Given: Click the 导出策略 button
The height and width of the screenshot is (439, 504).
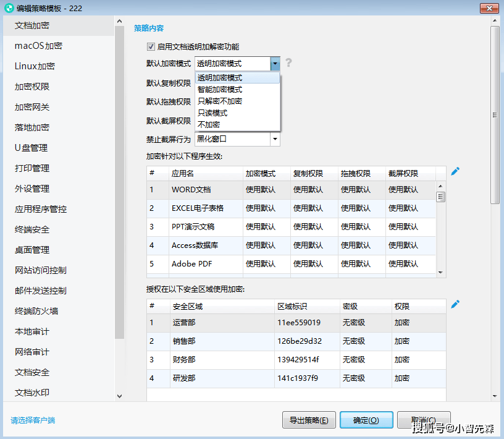Looking at the screenshot, I should 309,419.
